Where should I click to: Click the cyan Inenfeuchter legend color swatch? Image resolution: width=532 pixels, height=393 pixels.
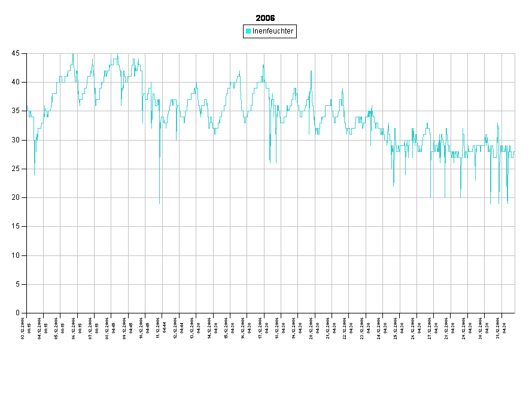point(248,31)
